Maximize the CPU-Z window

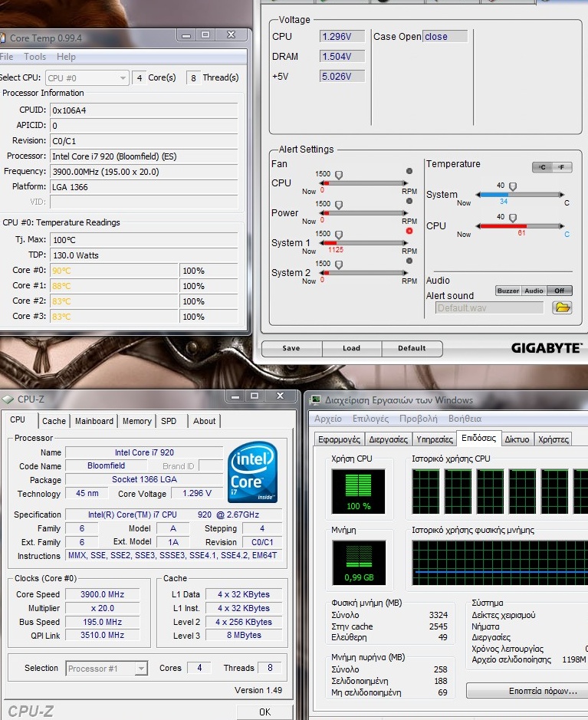pos(255,396)
